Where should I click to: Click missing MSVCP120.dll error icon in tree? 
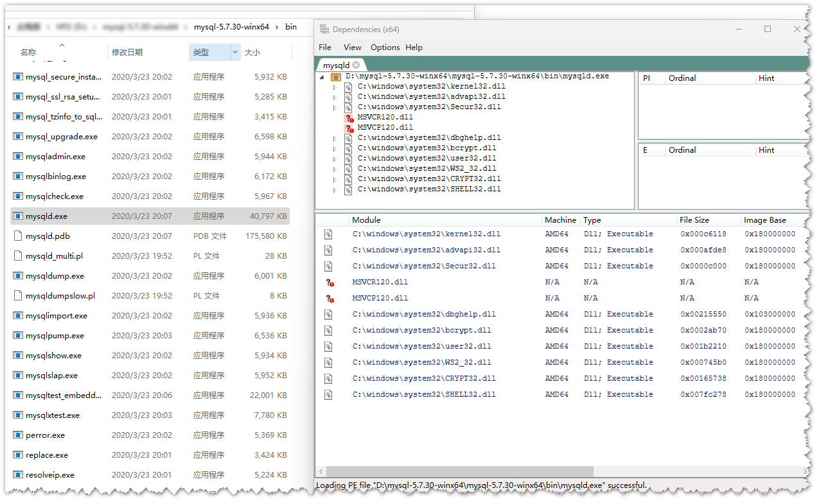(349, 128)
